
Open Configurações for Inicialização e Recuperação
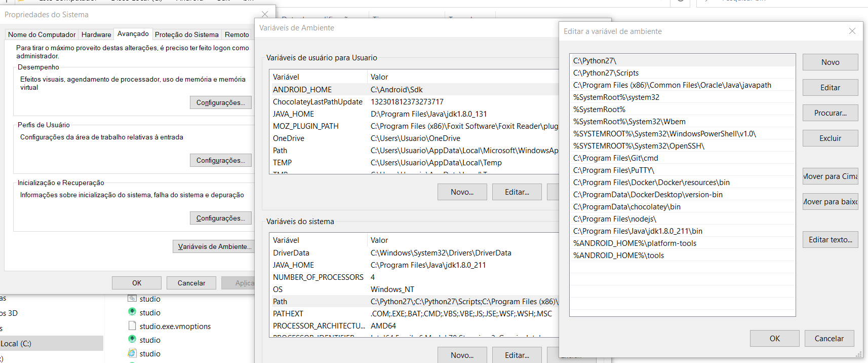(x=221, y=218)
